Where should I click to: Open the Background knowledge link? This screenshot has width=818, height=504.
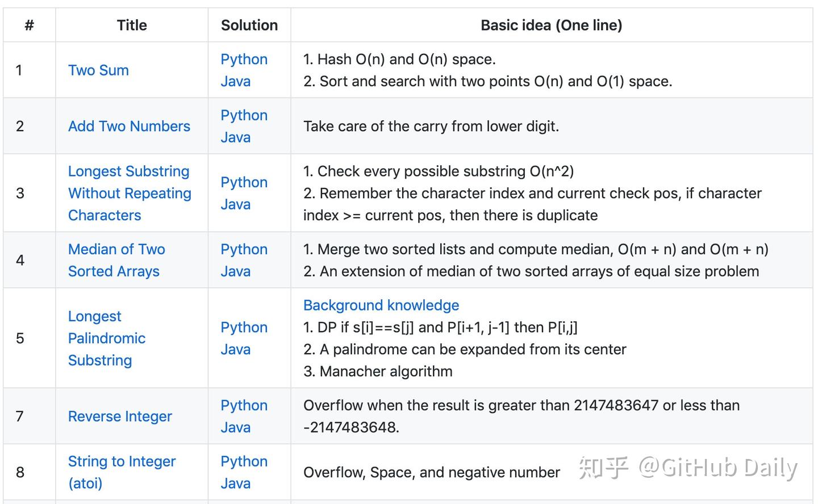pos(381,305)
